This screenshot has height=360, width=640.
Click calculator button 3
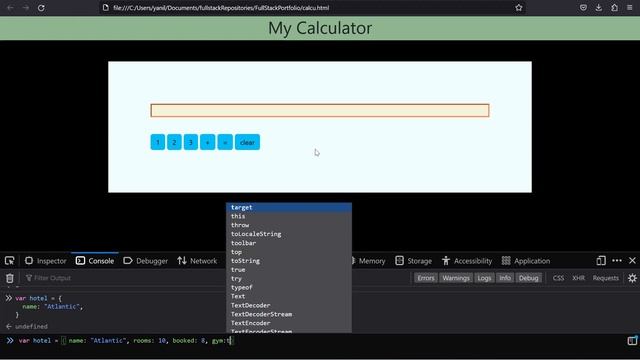191,142
